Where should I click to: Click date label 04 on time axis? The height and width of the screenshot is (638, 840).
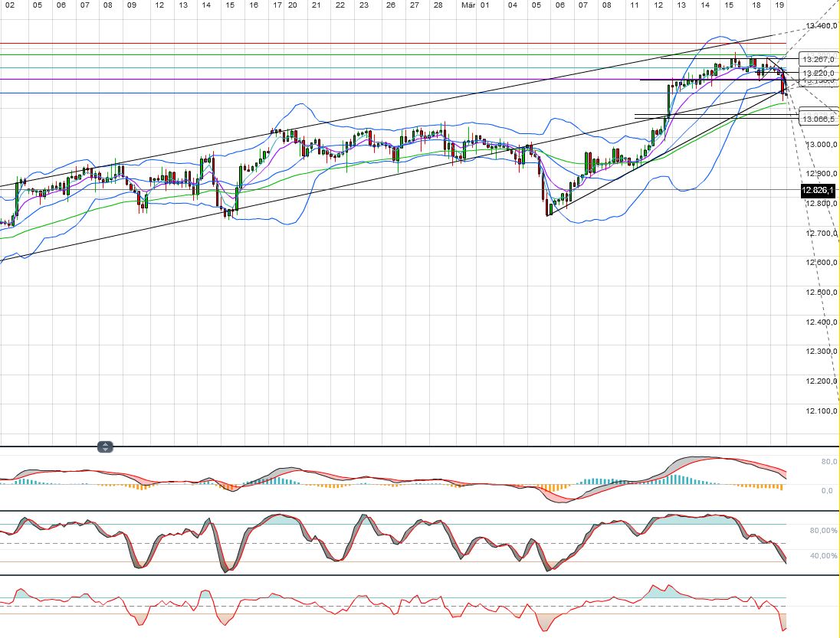click(513, 5)
